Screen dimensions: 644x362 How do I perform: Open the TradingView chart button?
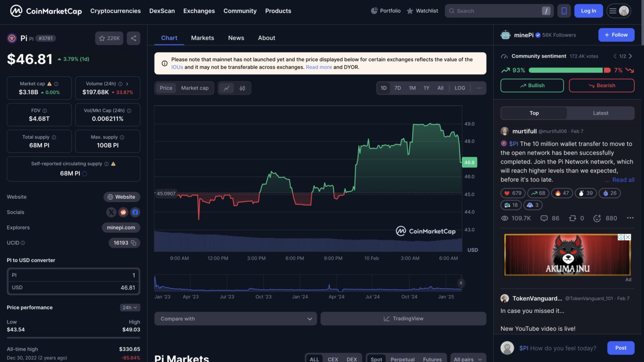pos(404,319)
